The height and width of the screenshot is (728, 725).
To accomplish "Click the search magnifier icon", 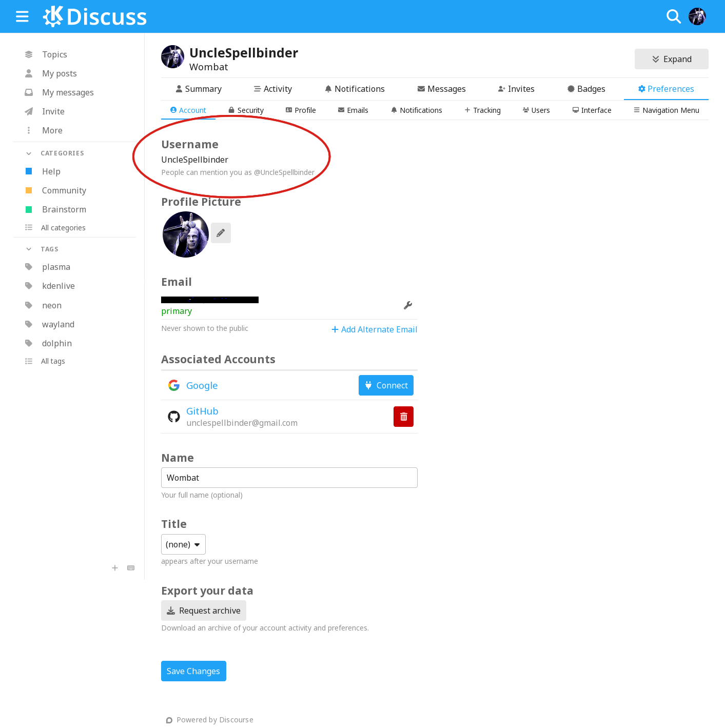I will tap(673, 17).
